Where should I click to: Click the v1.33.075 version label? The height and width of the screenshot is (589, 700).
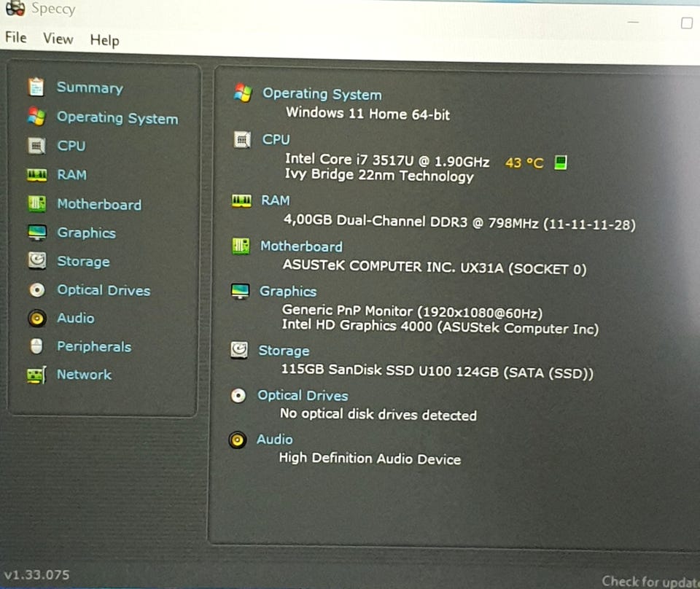(x=36, y=574)
